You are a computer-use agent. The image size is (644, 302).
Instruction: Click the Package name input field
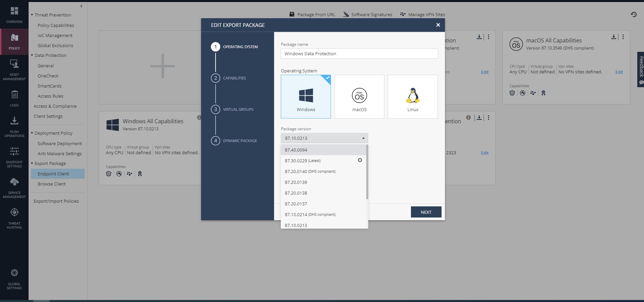pyautogui.click(x=359, y=54)
